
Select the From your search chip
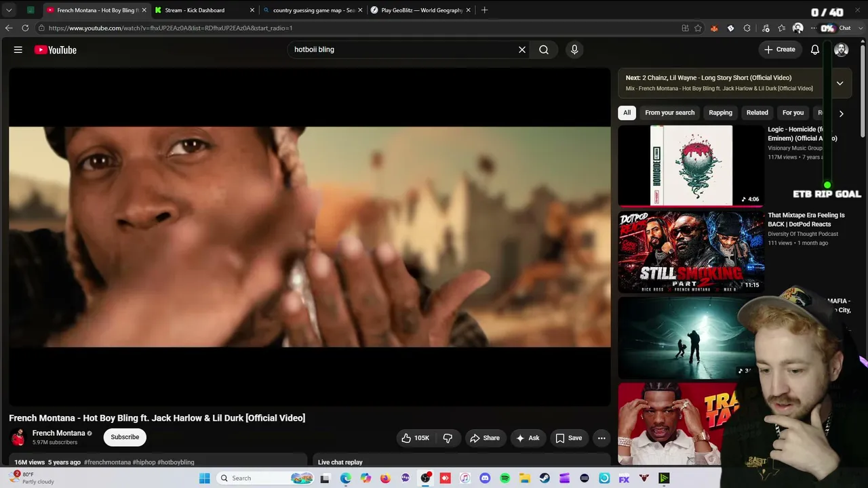pyautogui.click(x=670, y=113)
